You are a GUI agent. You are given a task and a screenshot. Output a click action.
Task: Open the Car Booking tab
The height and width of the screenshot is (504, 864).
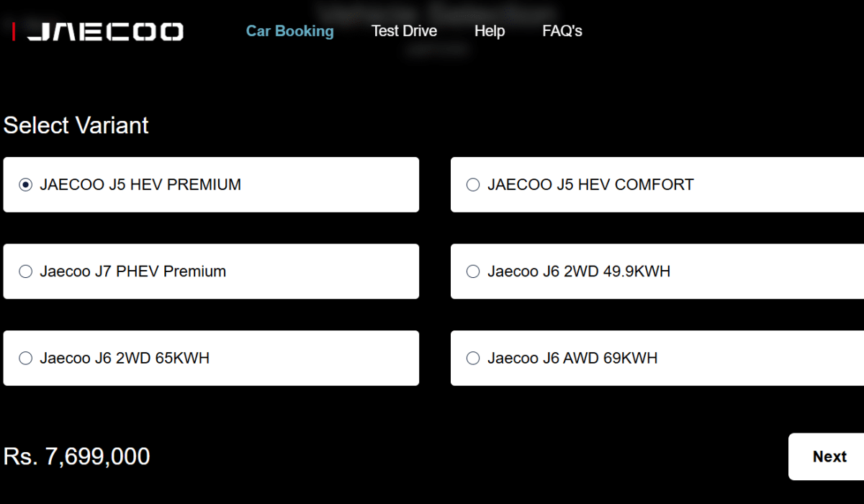click(x=290, y=31)
